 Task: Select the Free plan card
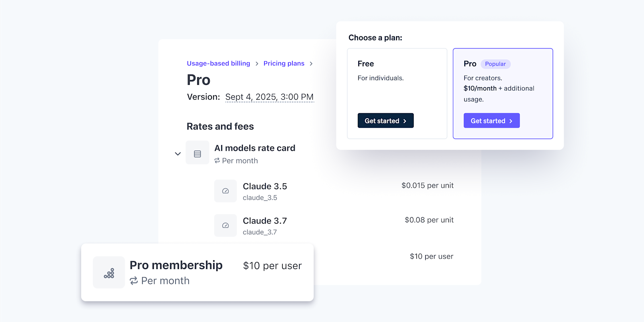pos(397,93)
